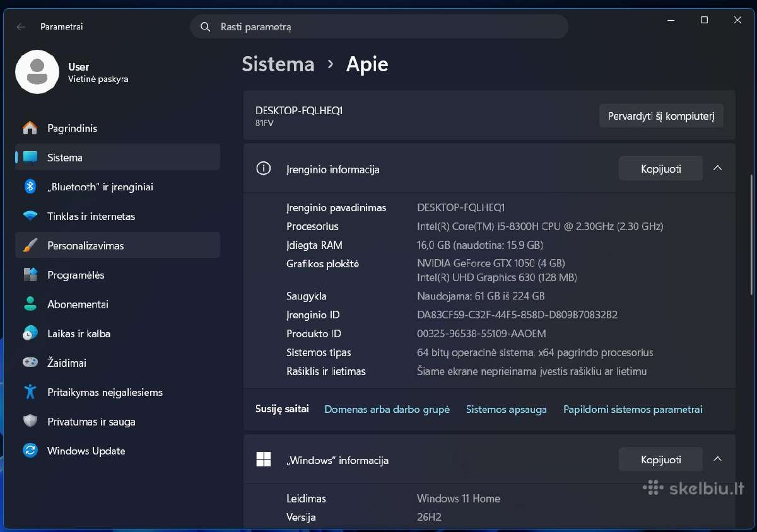
Task: Maximize the Parametrai window
Action: tap(704, 20)
